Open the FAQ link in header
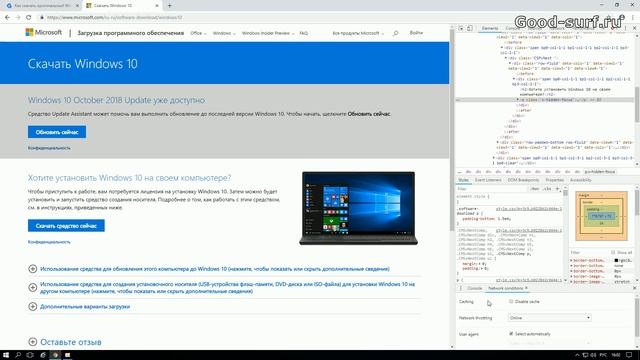This screenshot has height=360, width=640. pyautogui.click(x=303, y=33)
